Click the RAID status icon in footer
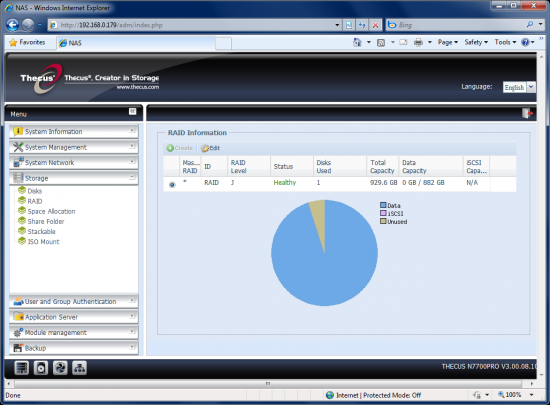 tap(21, 368)
